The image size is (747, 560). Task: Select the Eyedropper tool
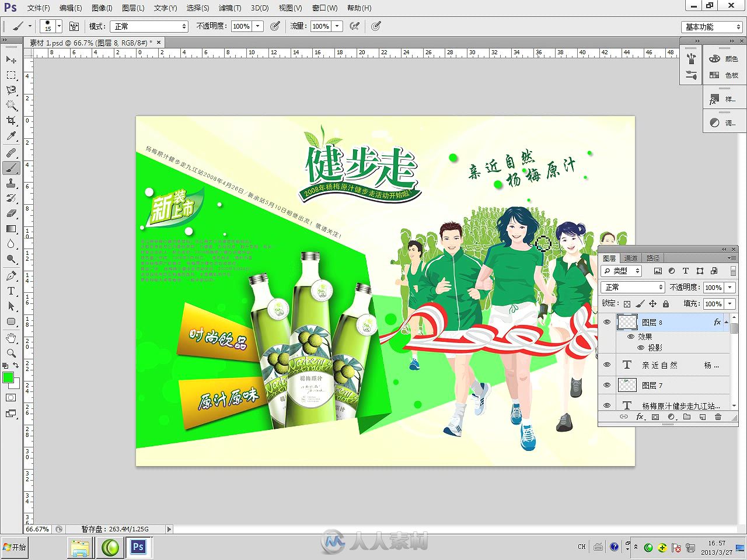coord(11,136)
